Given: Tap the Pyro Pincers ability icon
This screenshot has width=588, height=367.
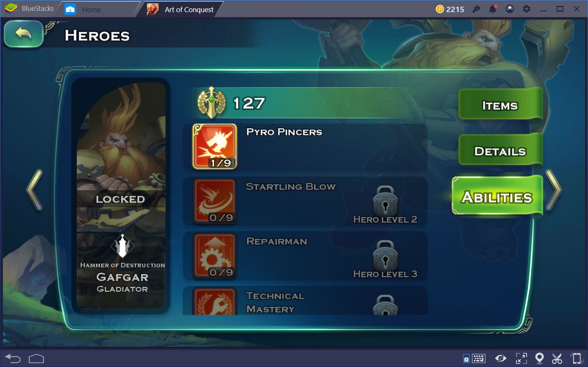Looking at the screenshot, I should tap(215, 146).
